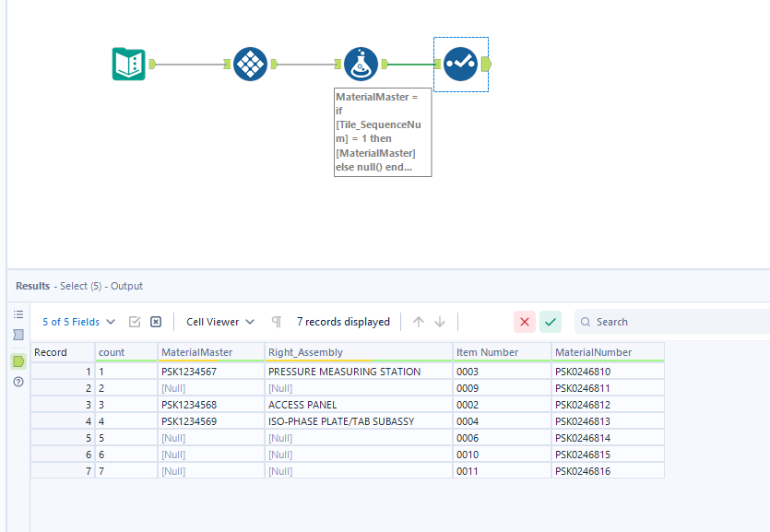770x532 pixels.
Task: Select the cell PSK0246815
Action: coord(608,455)
